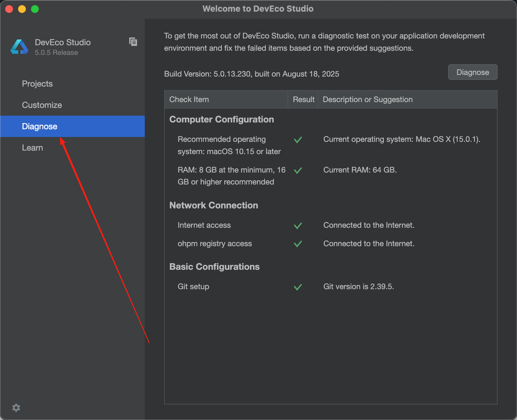The width and height of the screenshot is (517, 420).
Task: Open the settings gear in the bottom-left corner
Action: [x=16, y=408]
